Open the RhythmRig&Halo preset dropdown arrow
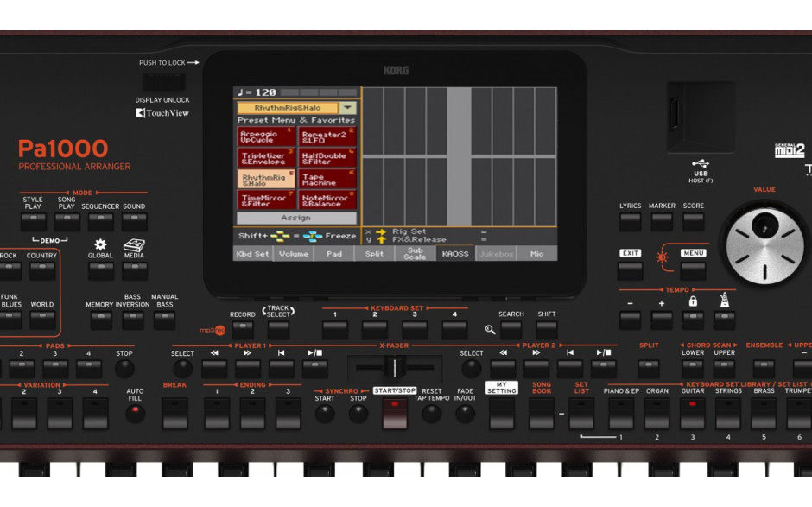This screenshot has width=812, height=507. point(348,108)
